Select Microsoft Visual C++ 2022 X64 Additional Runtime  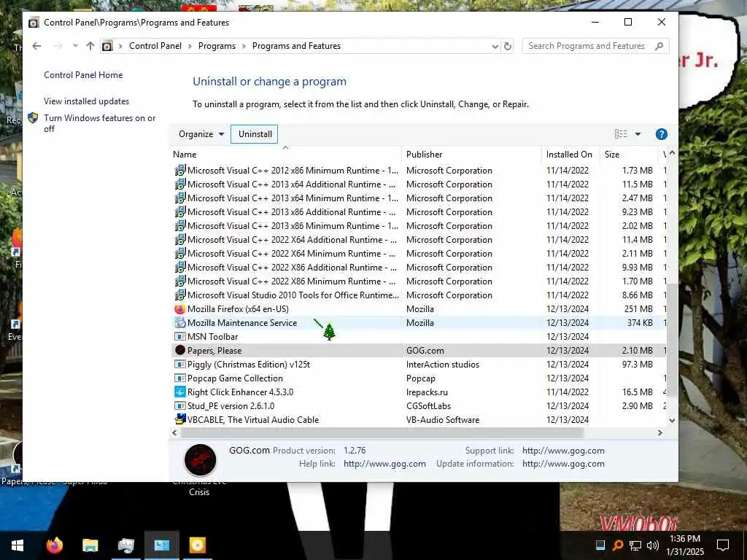292,239
